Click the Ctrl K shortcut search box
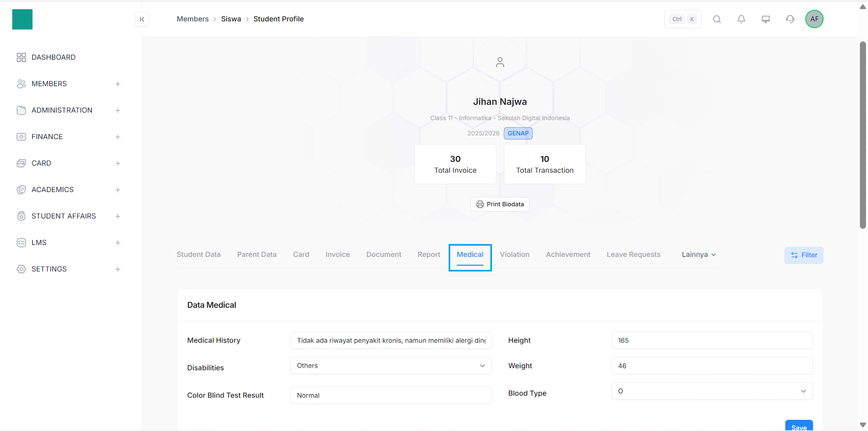Viewport: 868px width, 431px height. coord(683,19)
